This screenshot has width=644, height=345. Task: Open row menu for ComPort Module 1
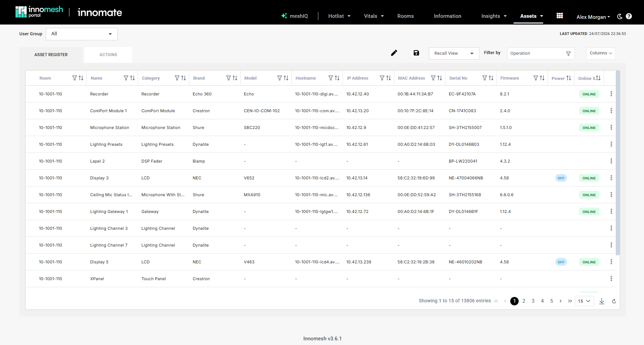(x=611, y=111)
